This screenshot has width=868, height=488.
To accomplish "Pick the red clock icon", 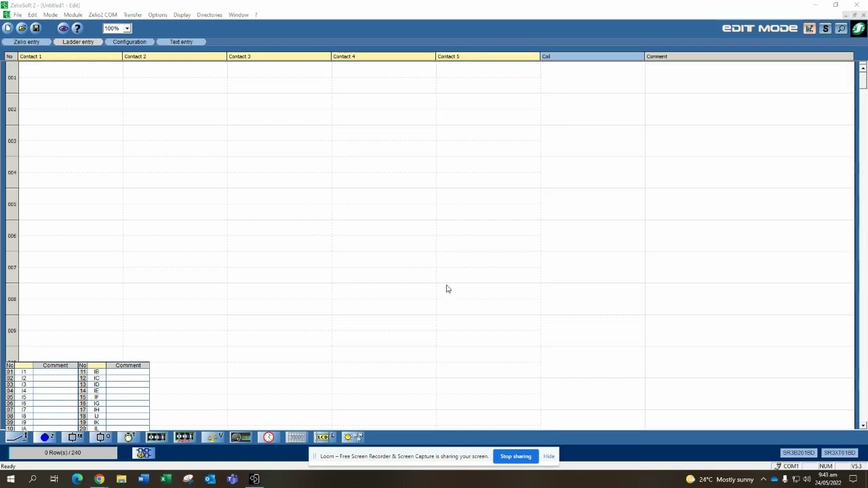I will 269,437.
